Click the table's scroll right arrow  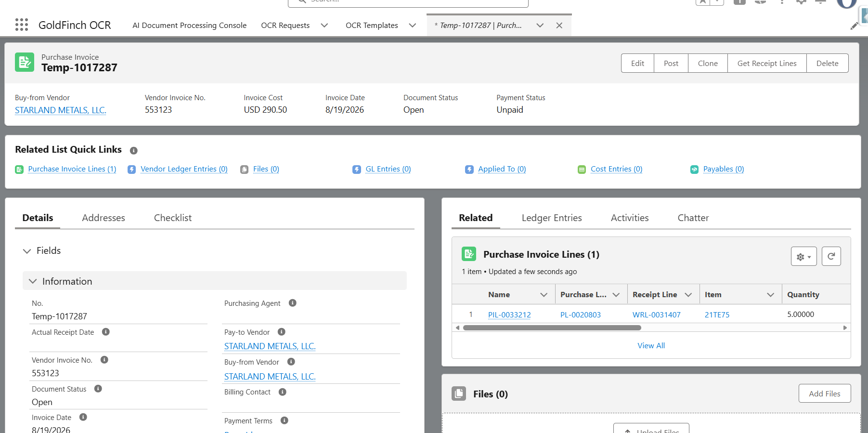(845, 328)
